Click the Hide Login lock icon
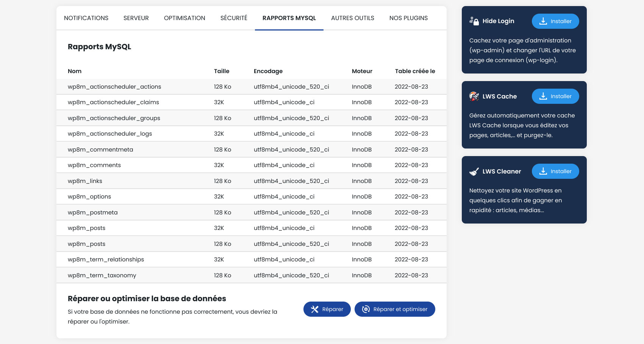Screen dimensions: 644x344 coord(474,21)
